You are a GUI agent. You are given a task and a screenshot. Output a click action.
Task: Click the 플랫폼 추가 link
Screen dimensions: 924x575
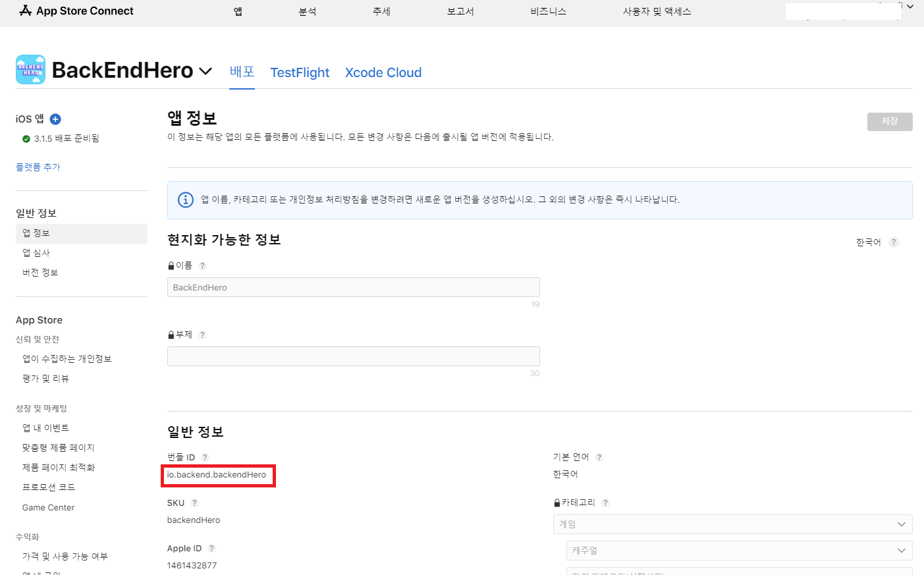[38, 167]
